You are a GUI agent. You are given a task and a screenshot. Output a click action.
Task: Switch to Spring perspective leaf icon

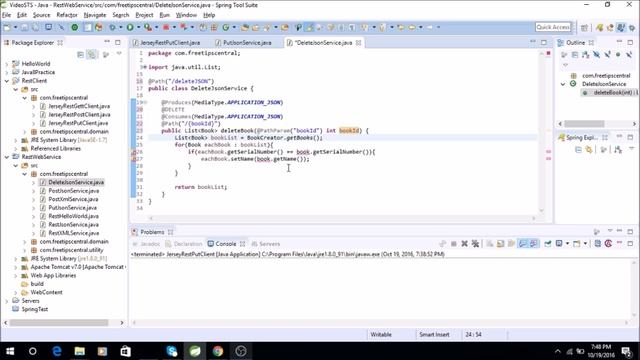pyautogui.click(x=600, y=27)
